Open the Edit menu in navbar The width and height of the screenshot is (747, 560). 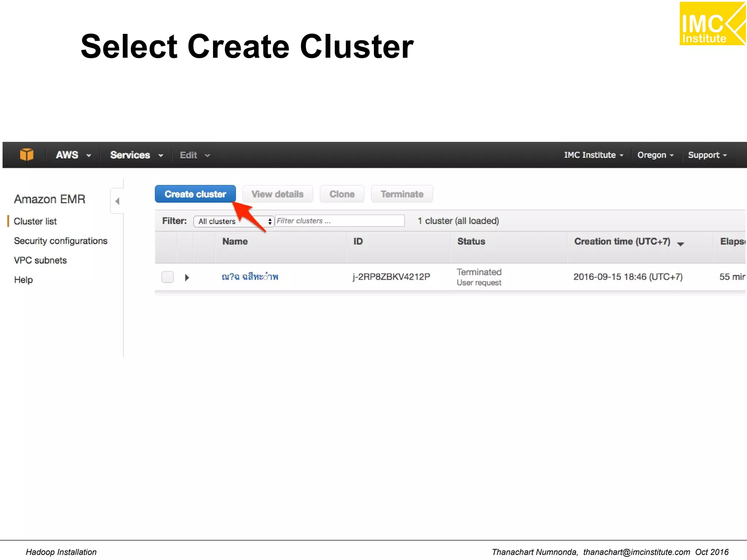click(195, 155)
